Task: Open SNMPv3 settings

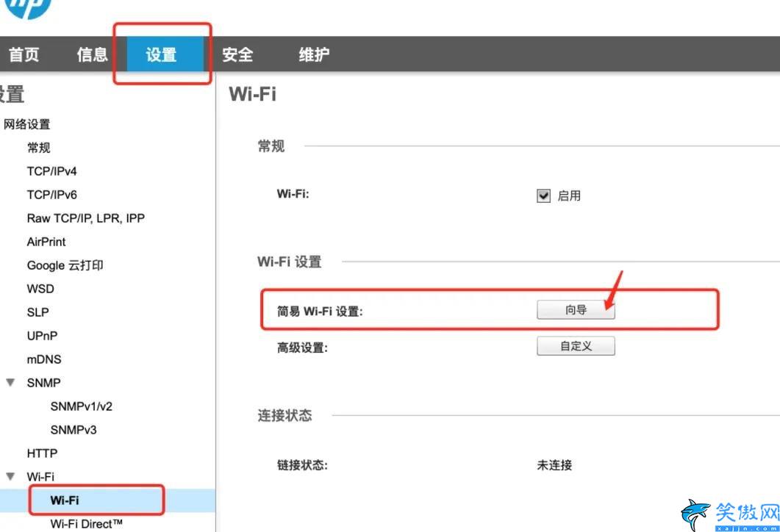Action: click(73, 430)
